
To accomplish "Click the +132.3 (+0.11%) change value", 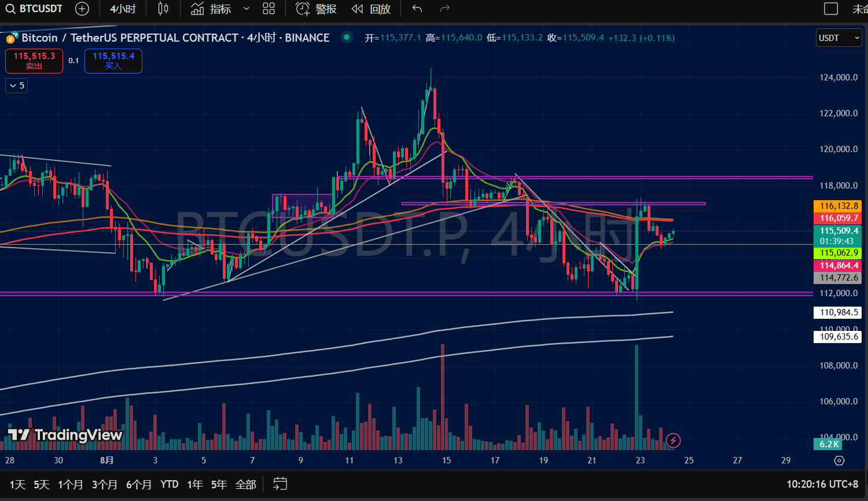I will [x=641, y=38].
